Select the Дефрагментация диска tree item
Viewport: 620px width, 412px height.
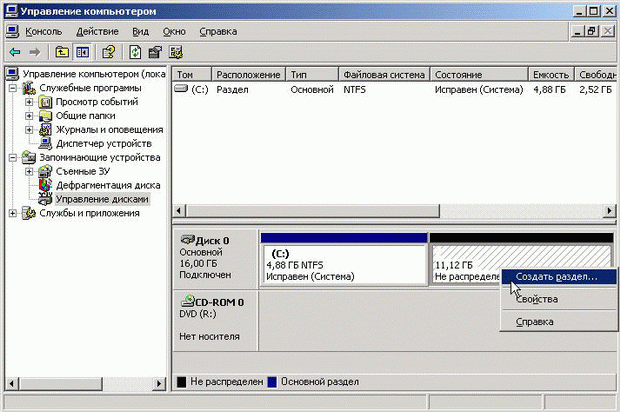(x=108, y=185)
